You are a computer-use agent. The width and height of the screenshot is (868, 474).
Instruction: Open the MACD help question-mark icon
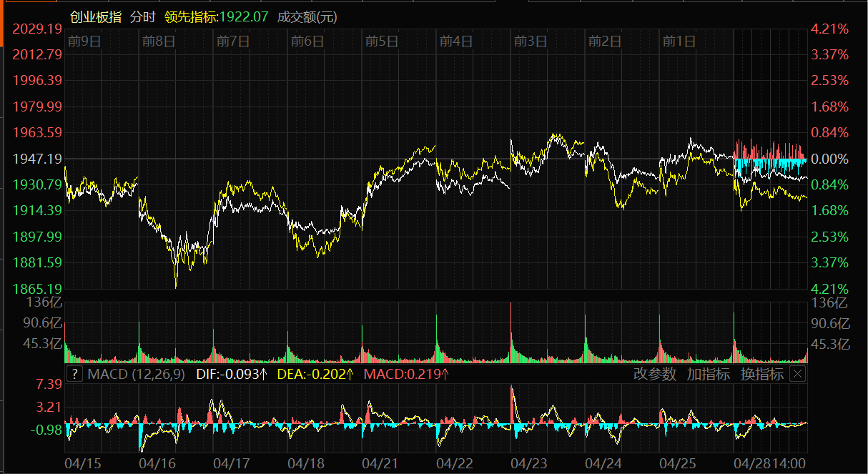[x=74, y=374]
